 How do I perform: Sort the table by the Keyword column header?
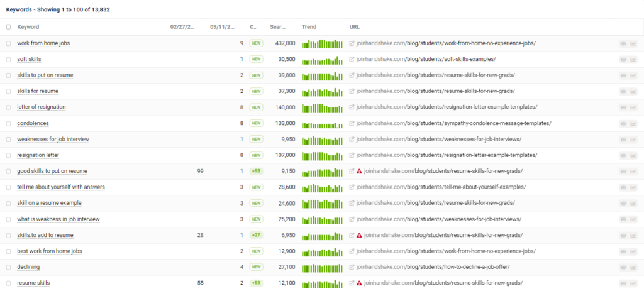(x=28, y=27)
